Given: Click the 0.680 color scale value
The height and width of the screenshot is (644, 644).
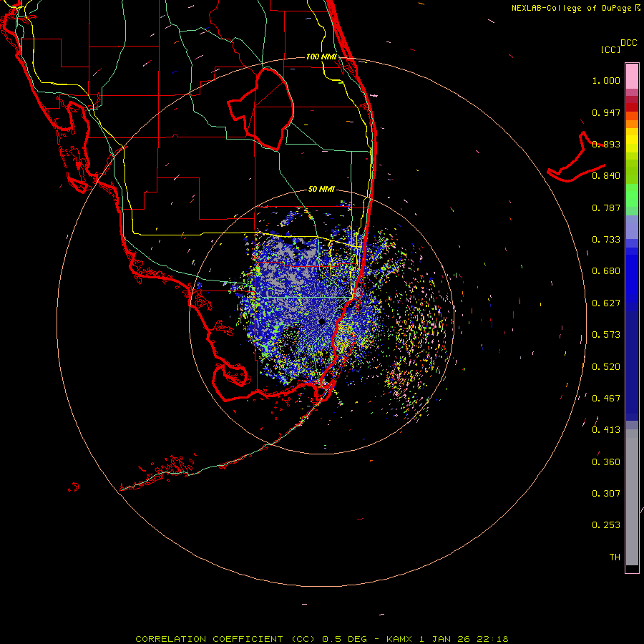Looking at the screenshot, I should click(606, 271).
